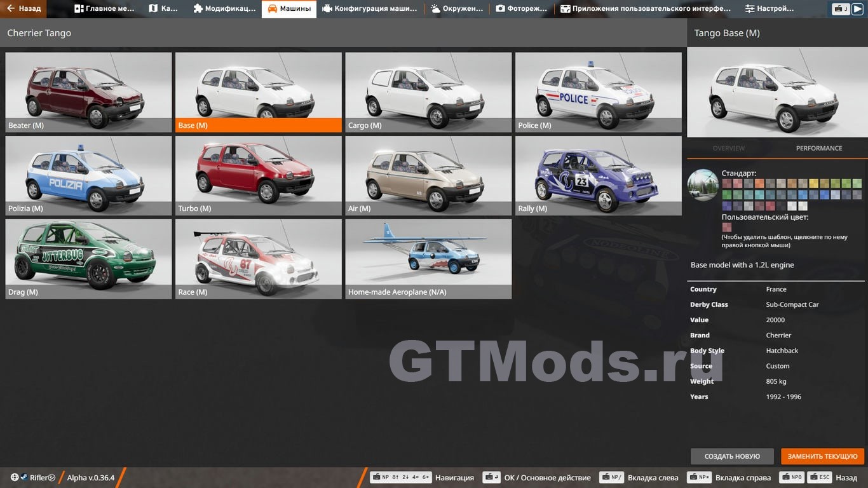Switch to the OVERVIEW tab
868x488 pixels.
click(728, 148)
